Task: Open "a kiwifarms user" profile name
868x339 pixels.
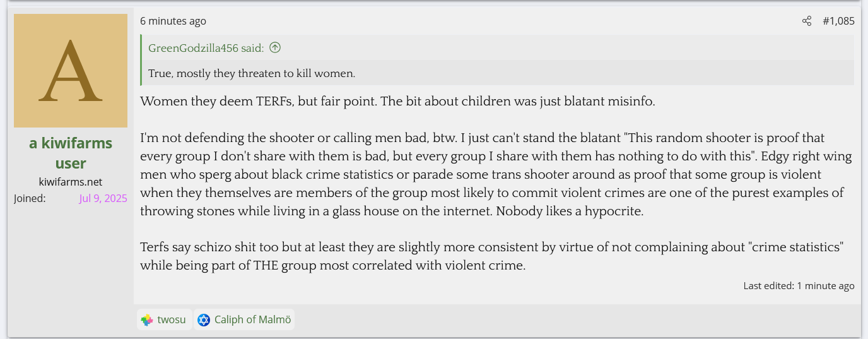Action: (x=71, y=153)
